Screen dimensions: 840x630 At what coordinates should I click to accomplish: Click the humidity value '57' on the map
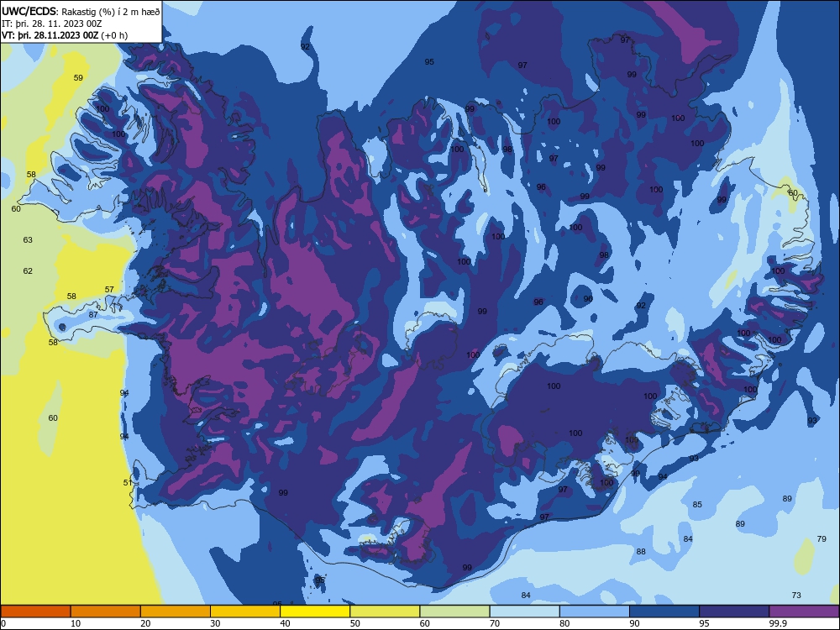coord(109,289)
